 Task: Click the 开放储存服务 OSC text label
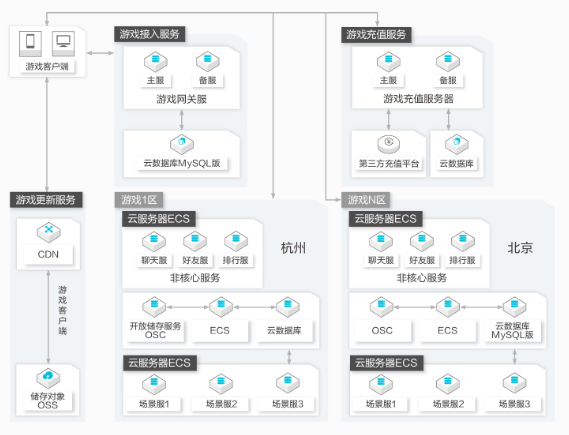[155, 330]
